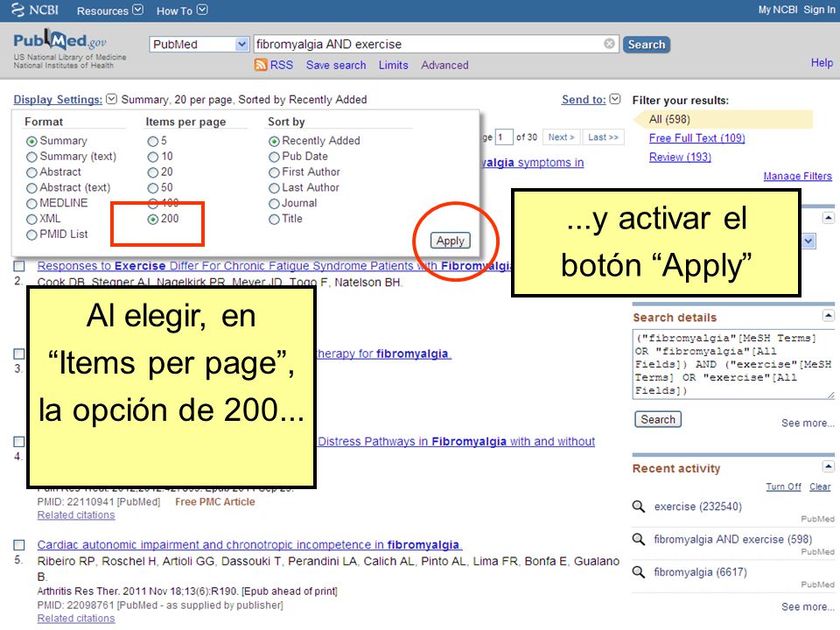Screen dimensions: 840x630
Task: Click magnifier icon beside exercise (232540)
Action: (638, 507)
